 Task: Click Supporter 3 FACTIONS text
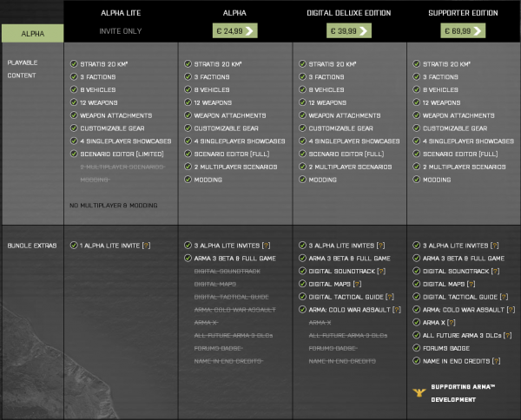[x=440, y=77]
